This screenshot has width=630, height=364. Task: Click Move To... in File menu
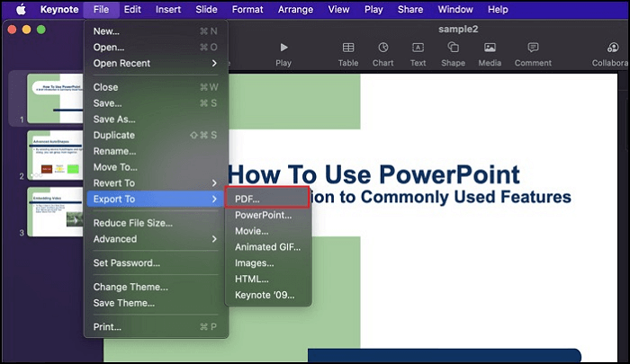click(155, 167)
